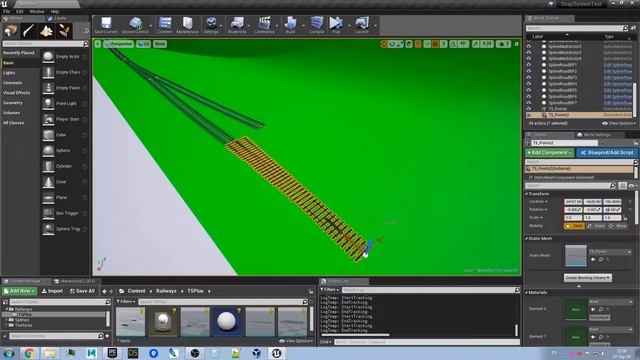Click the Add New button

(x=19, y=291)
